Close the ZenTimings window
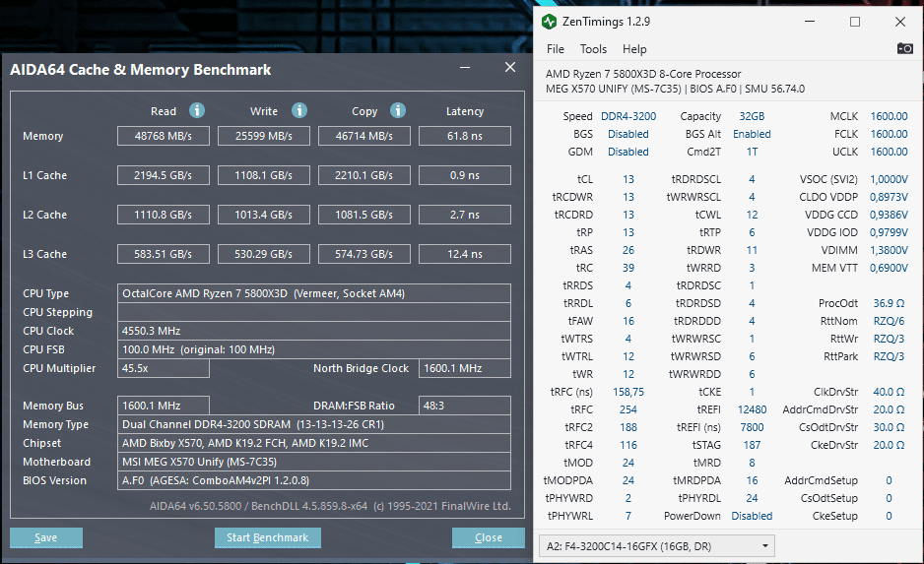The height and width of the screenshot is (564, 924). [899, 22]
